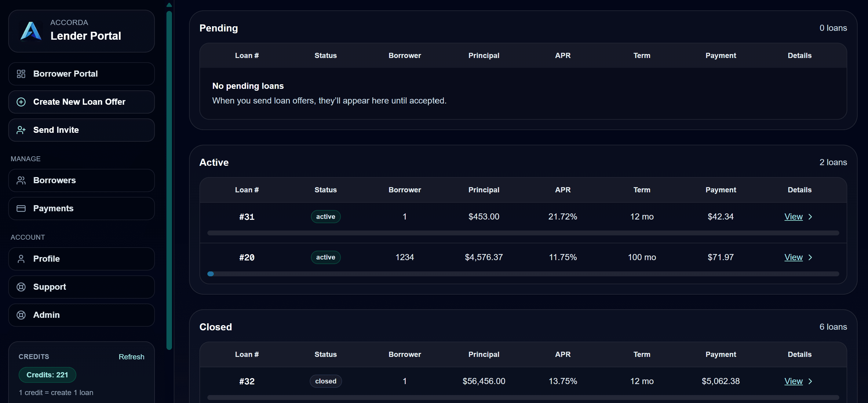Click View link for loan #20
The width and height of the screenshot is (868, 403).
click(x=793, y=257)
